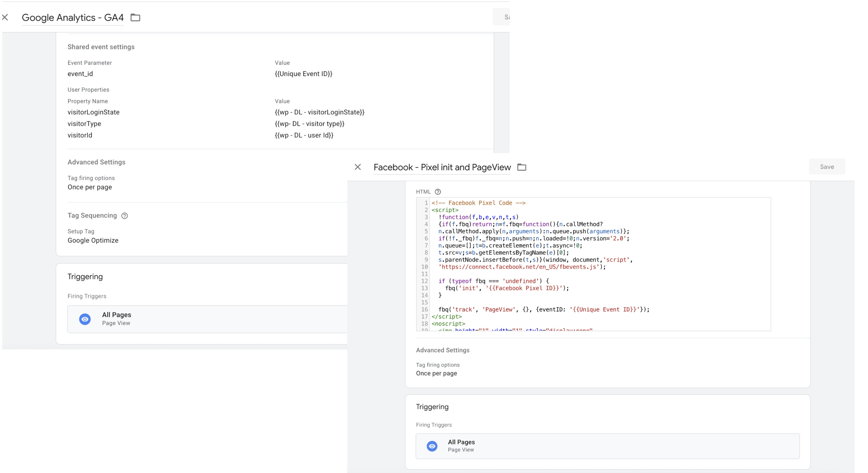The height and width of the screenshot is (473, 868).
Task: Click the folder icon beside Facebook - Pixel init title
Action: click(x=522, y=167)
